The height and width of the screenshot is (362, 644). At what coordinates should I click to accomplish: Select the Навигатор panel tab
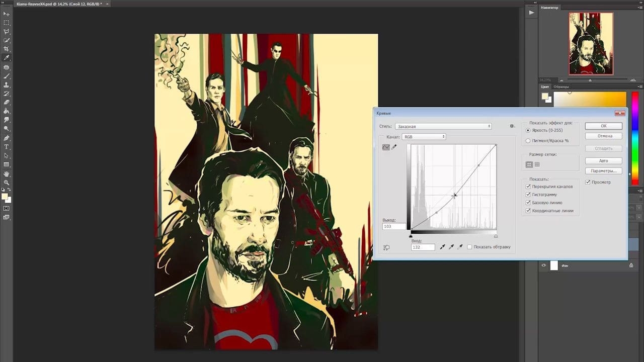550,8
